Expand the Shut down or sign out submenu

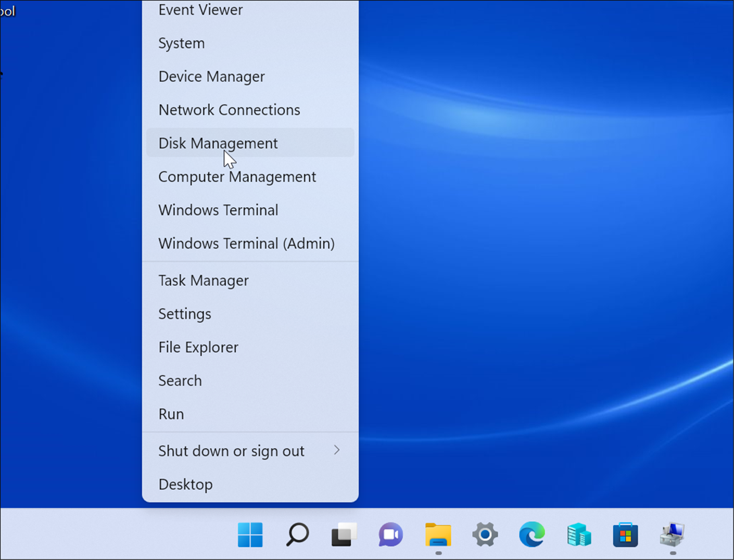(232, 451)
